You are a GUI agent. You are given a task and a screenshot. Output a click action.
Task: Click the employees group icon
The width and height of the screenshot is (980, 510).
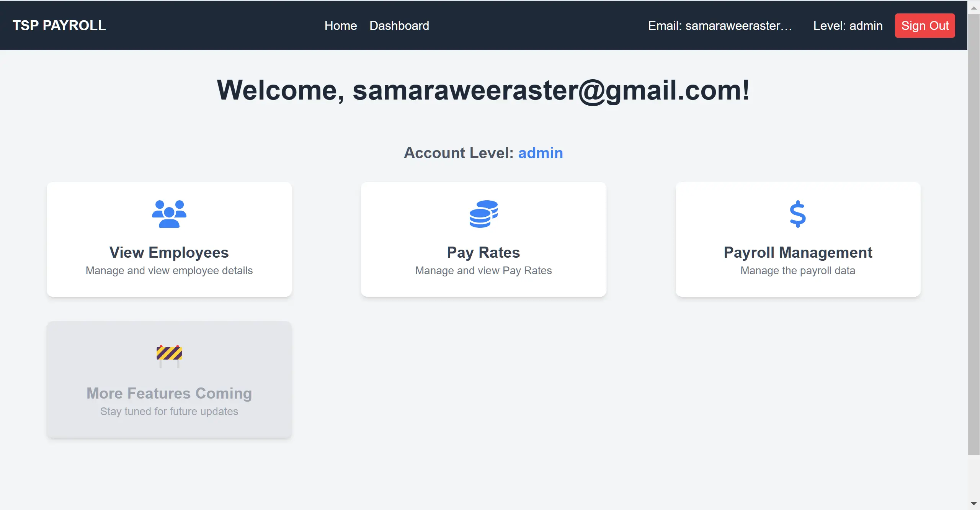[169, 214]
